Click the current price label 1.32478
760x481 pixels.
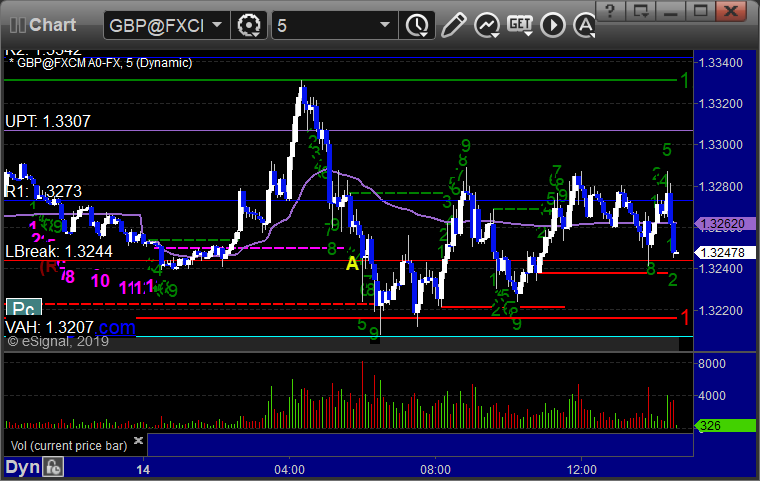[725, 253]
